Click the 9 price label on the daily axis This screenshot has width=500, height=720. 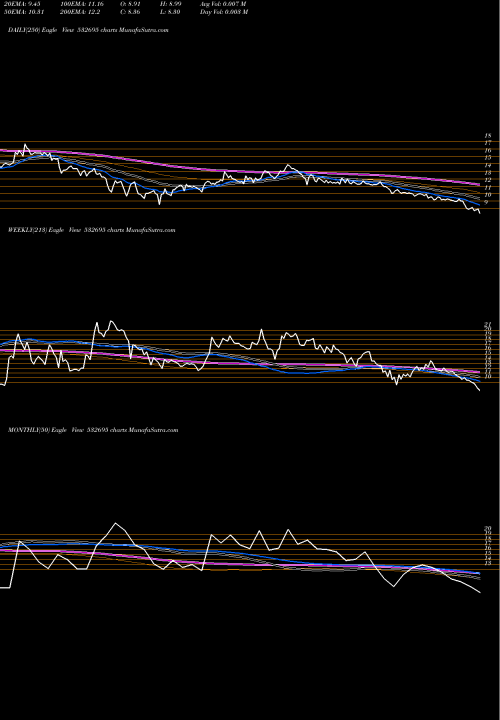(x=488, y=202)
